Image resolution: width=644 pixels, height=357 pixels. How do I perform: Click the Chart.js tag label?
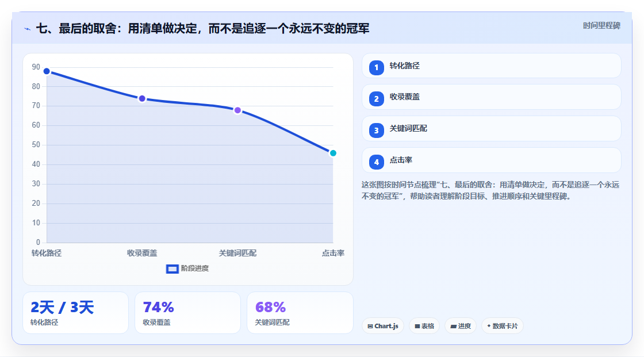[386, 326]
